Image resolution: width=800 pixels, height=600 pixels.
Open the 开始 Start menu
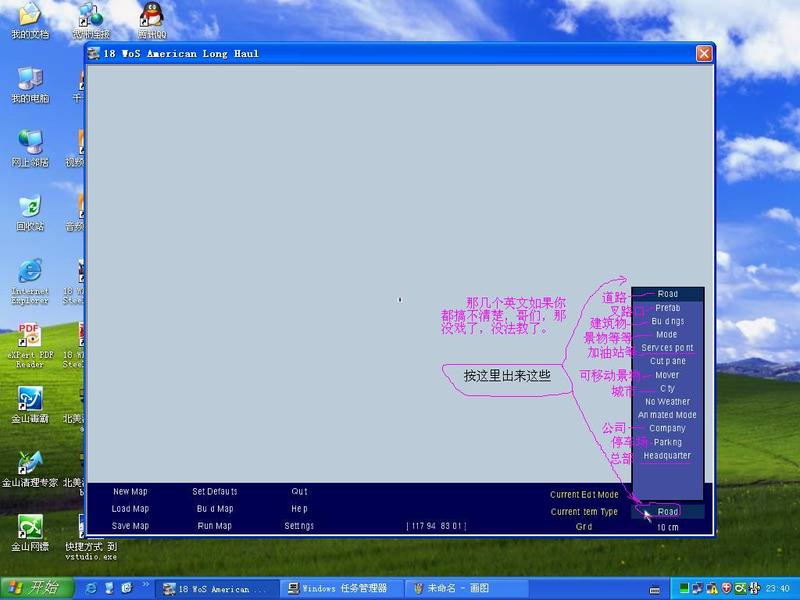(37, 588)
